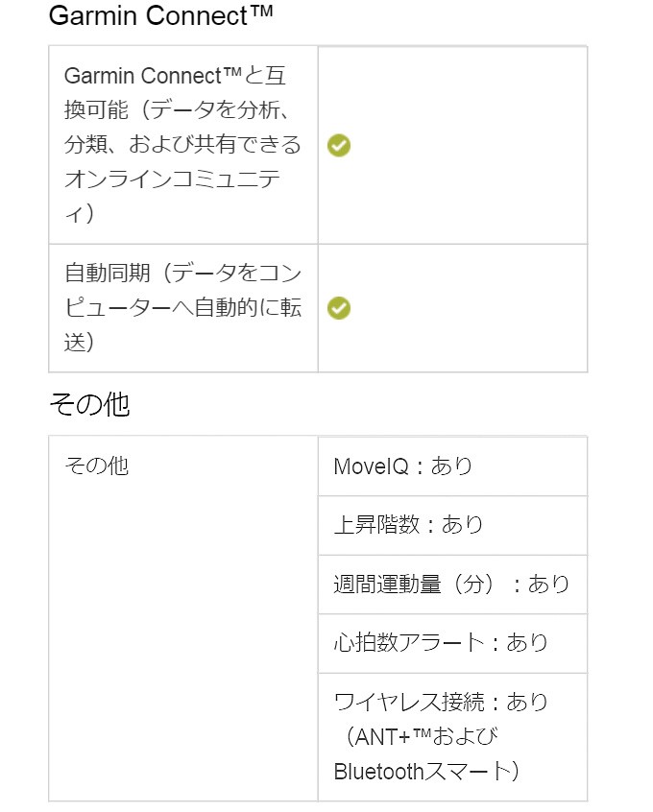Select the 上昇階数：あり row
The width and height of the screenshot is (653, 812).
(x=408, y=525)
